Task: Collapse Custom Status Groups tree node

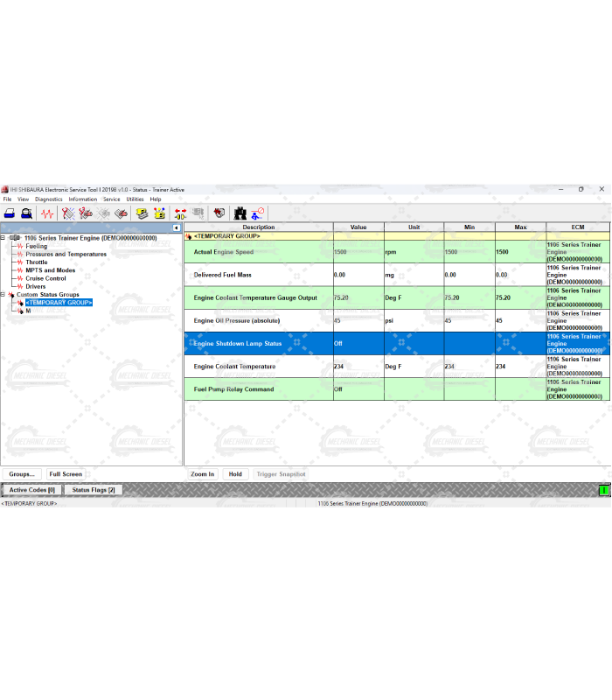Action: (3, 295)
